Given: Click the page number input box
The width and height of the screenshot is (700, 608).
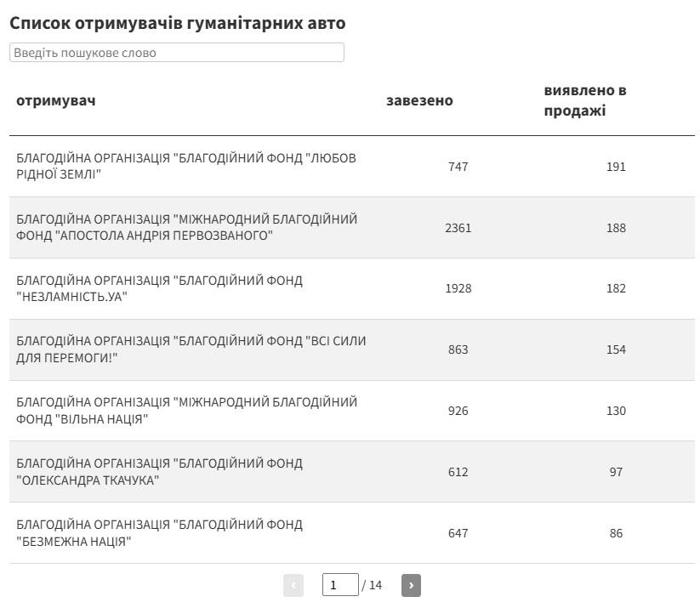Looking at the screenshot, I should 340,585.
